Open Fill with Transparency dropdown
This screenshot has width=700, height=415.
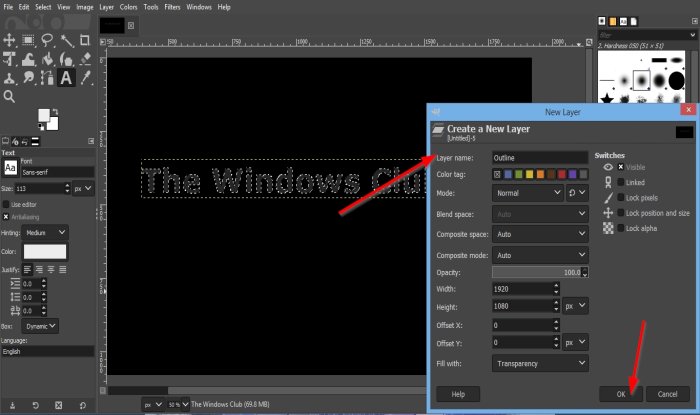[x=540, y=363]
